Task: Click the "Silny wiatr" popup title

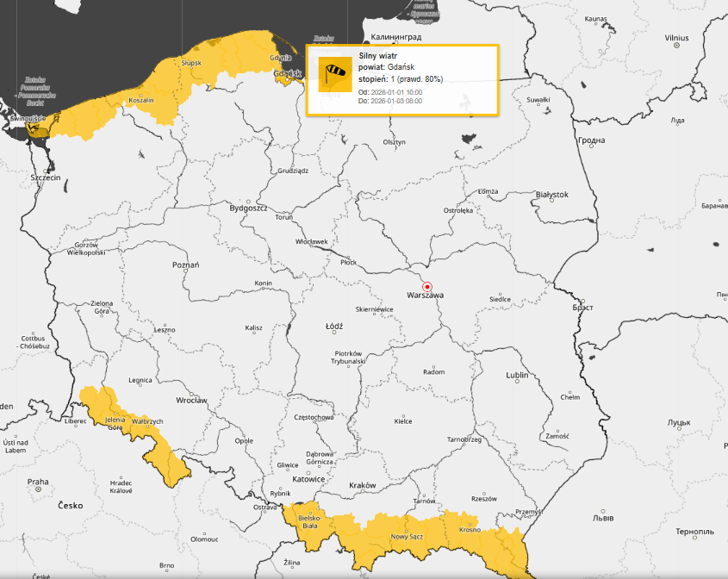Action: 376,56
